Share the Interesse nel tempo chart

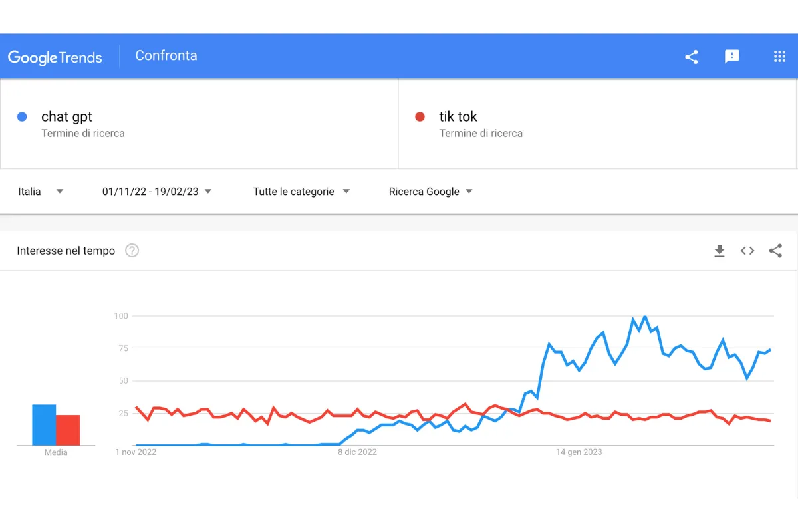click(775, 251)
